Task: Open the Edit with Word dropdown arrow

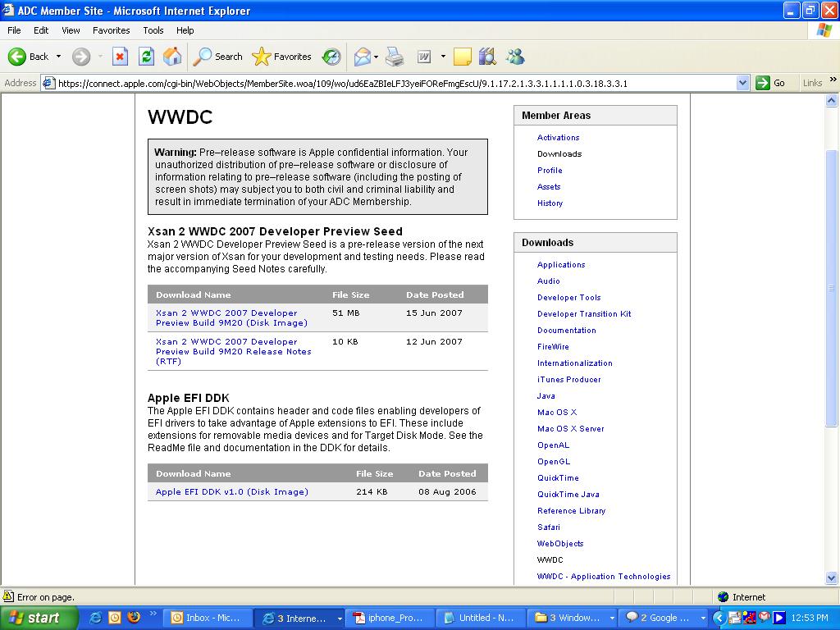Action: pyautogui.click(x=443, y=57)
